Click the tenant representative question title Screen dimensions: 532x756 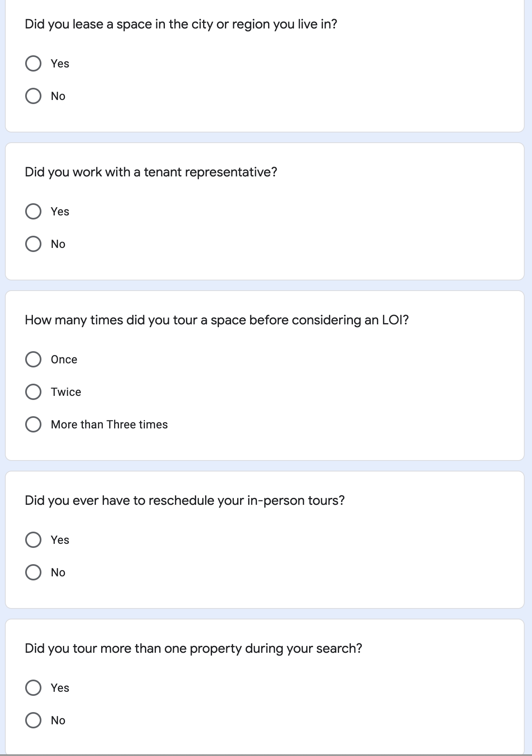pos(151,172)
